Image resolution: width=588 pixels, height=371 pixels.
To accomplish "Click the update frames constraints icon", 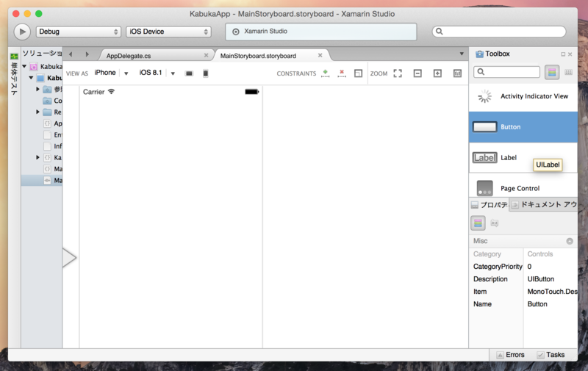I will pos(358,73).
